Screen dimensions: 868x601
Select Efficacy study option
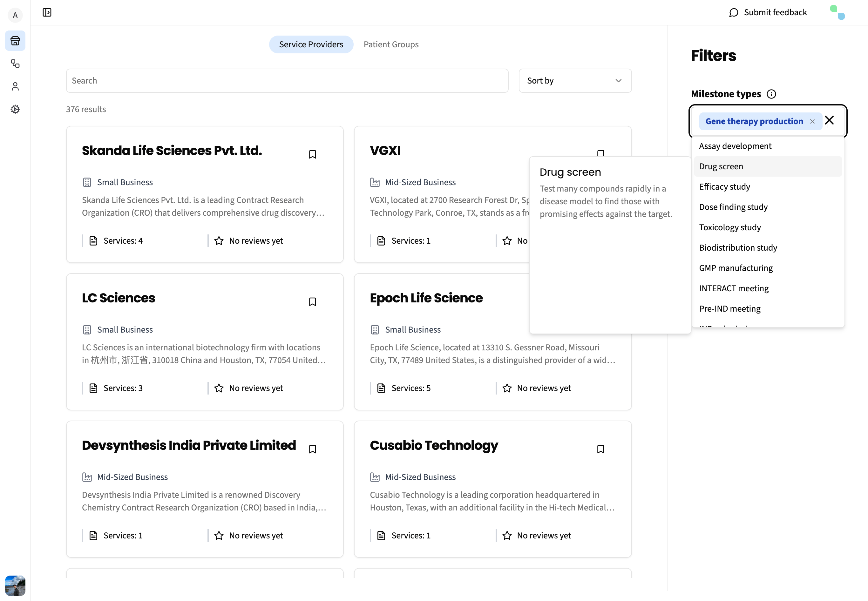768,187
